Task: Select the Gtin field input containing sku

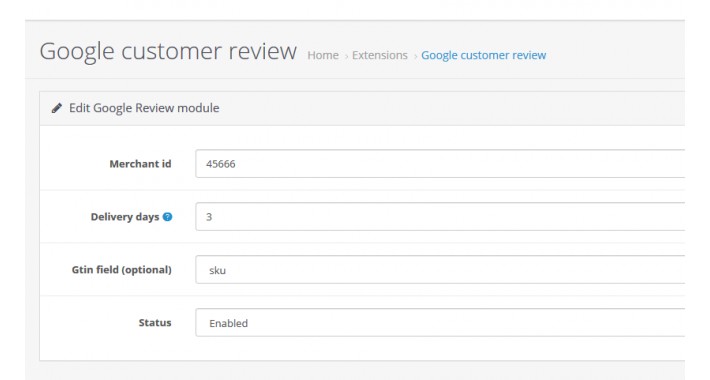Action: [440, 269]
